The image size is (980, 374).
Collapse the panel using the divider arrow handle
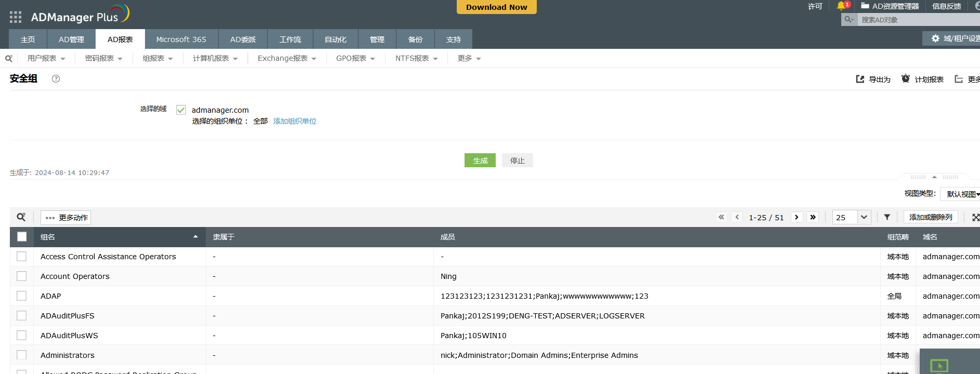(x=934, y=177)
